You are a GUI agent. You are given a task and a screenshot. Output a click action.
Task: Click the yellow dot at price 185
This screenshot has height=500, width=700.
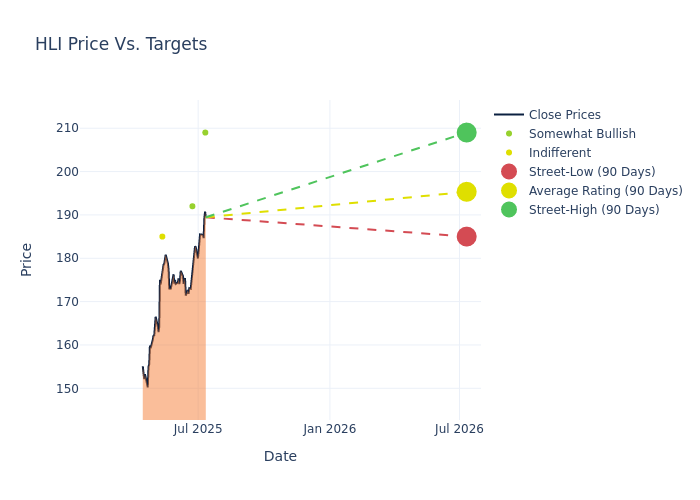point(162,237)
